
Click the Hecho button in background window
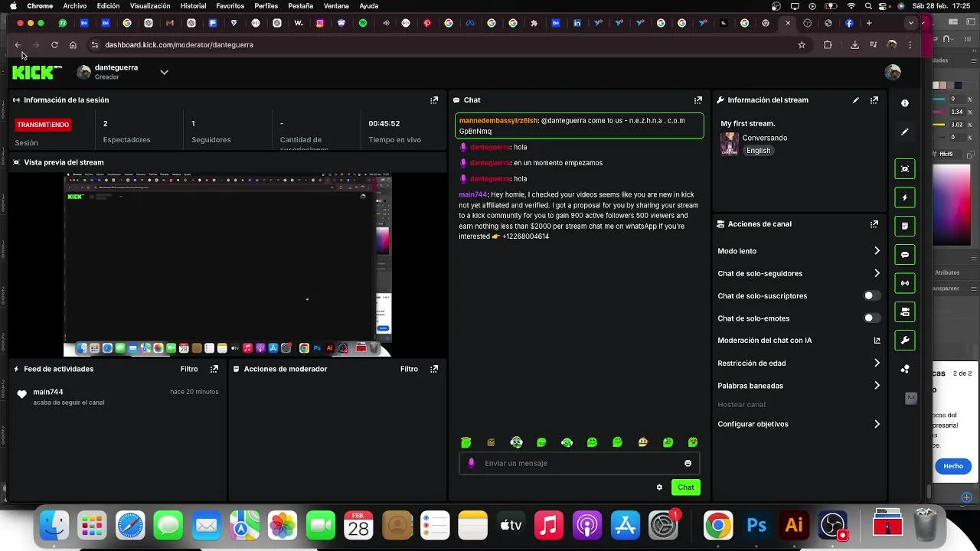pos(953,466)
